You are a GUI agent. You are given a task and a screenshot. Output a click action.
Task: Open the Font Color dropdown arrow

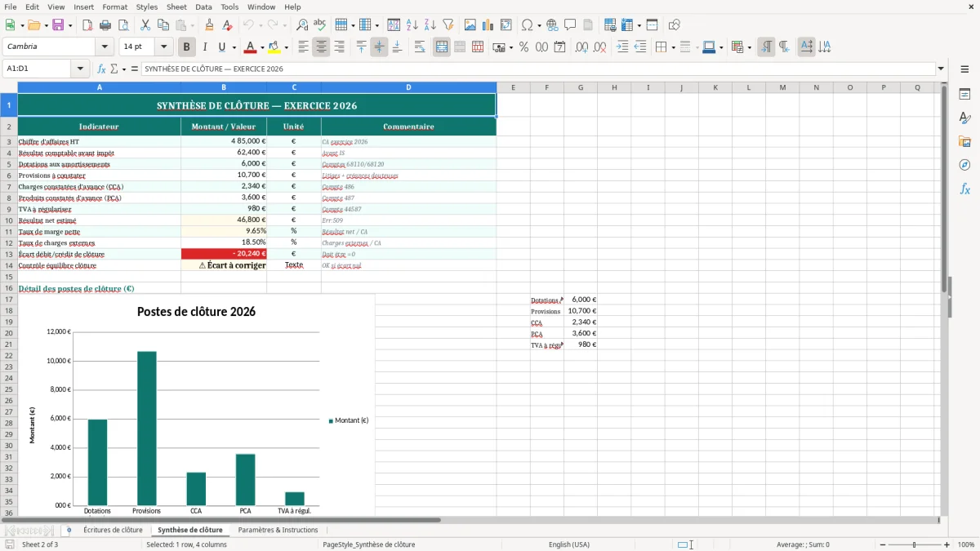point(261,47)
